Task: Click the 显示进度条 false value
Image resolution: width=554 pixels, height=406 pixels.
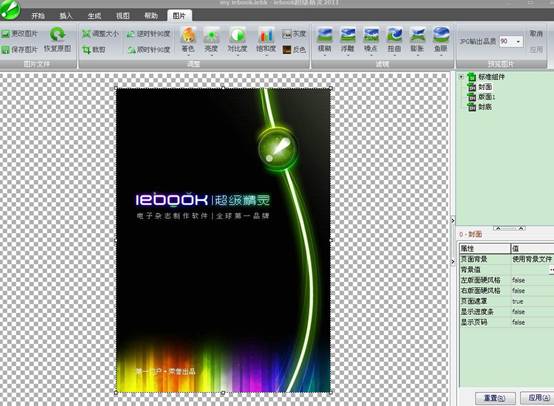Action: click(x=532, y=312)
